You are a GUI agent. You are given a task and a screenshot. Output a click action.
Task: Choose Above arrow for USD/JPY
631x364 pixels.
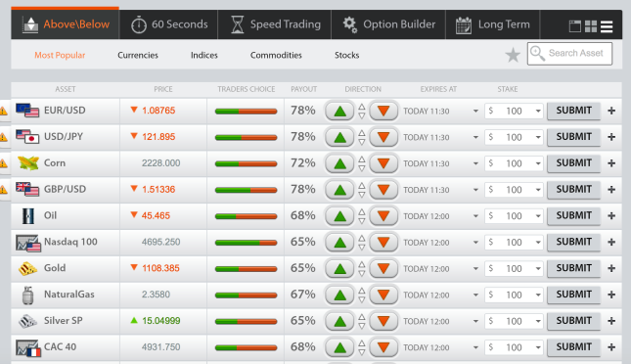(x=339, y=137)
